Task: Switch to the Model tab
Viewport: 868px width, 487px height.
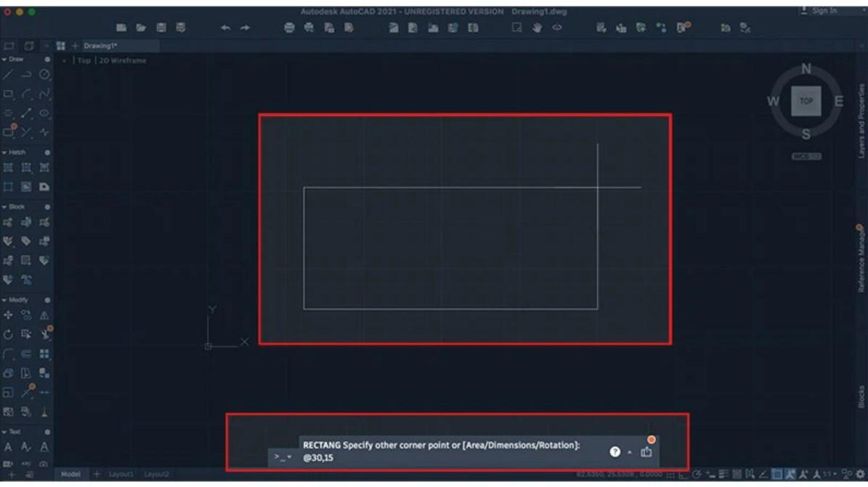Action: tap(71, 474)
